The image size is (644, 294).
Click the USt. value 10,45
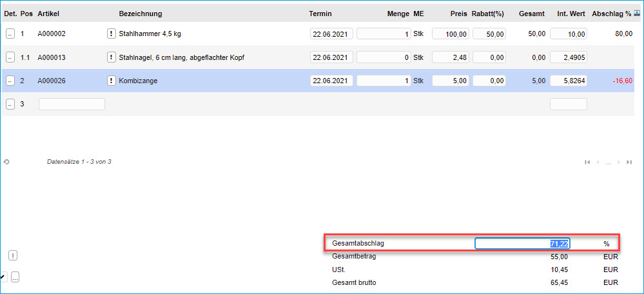coord(560,269)
